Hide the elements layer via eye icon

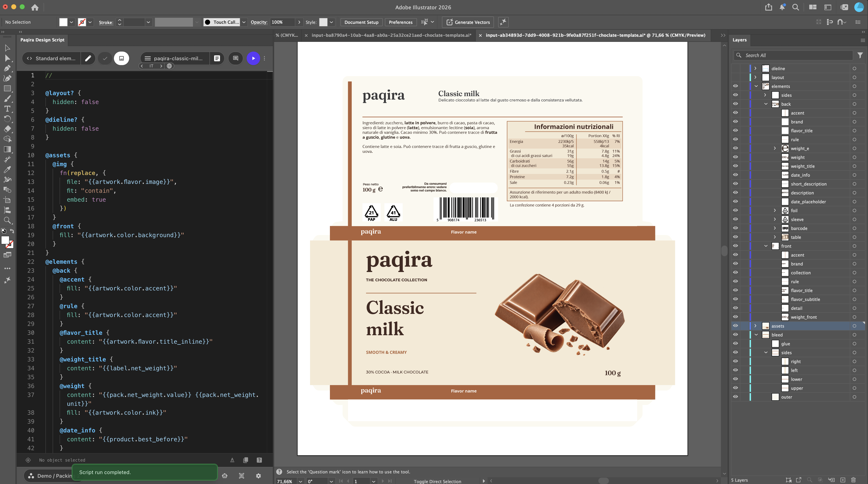735,86
